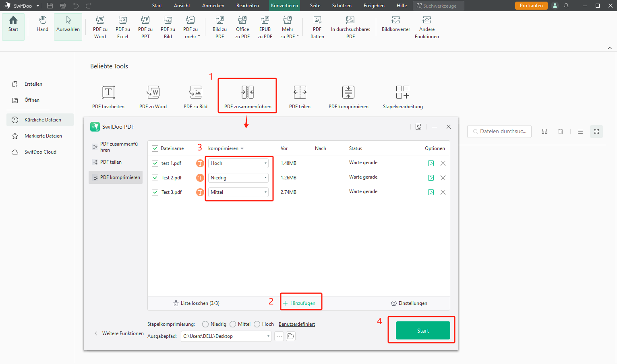
Task: Click Liste löschen (3/3)
Action: pyautogui.click(x=197, y=303)
